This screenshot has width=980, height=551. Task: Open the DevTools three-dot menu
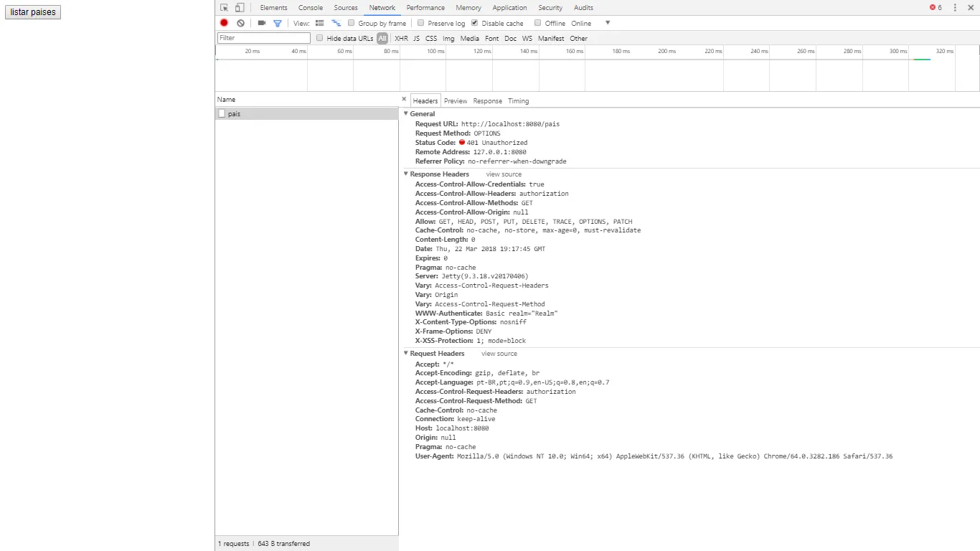click(955, 8)
